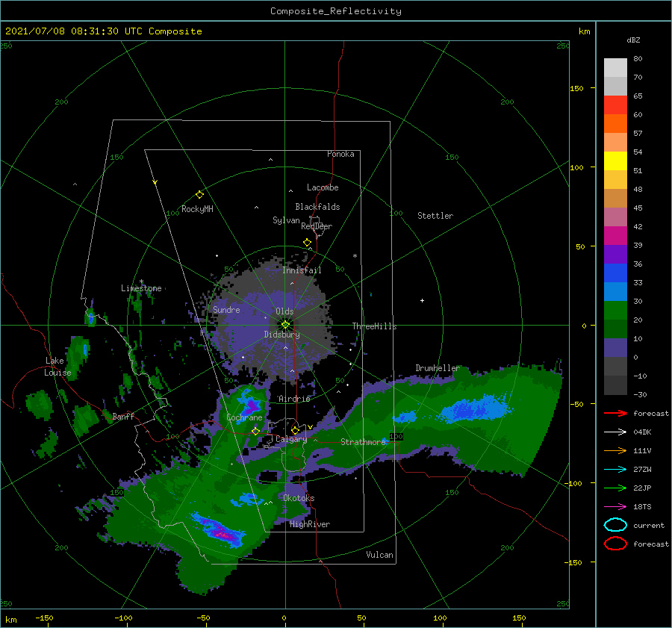Select the magenta 39–42 dBZ color swatch

click(615, 236)
